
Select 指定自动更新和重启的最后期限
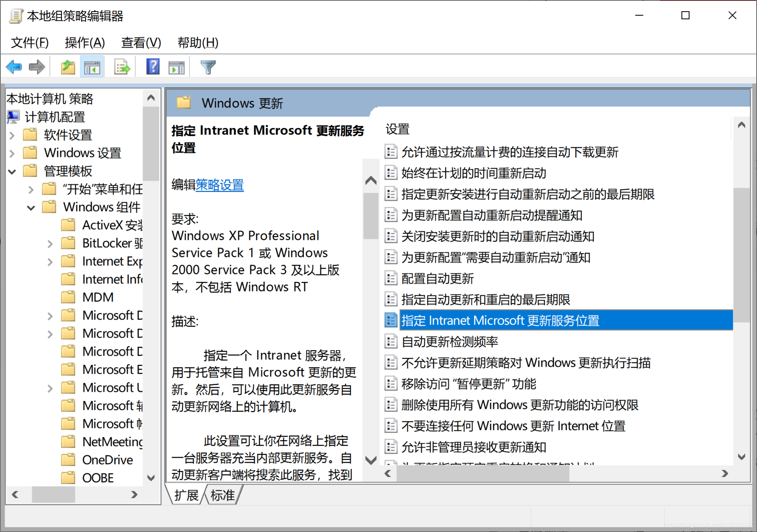[486, 299]
